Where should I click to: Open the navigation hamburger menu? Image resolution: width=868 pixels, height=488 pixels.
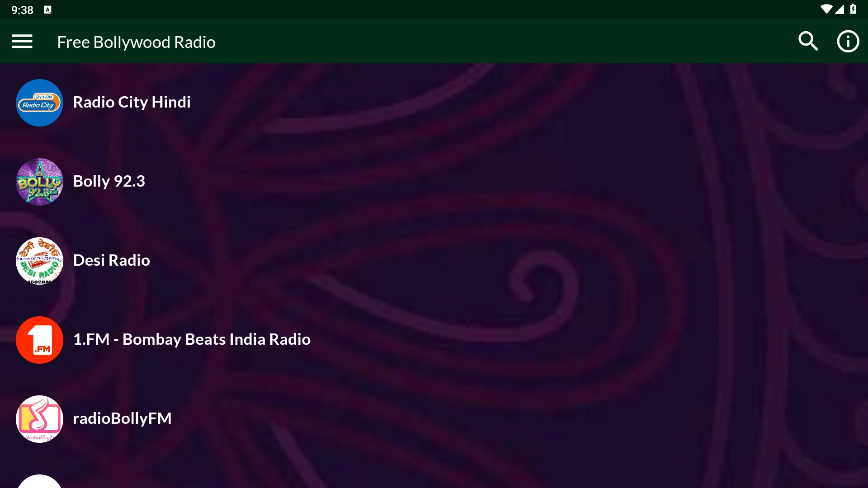(x=21, y=42)
